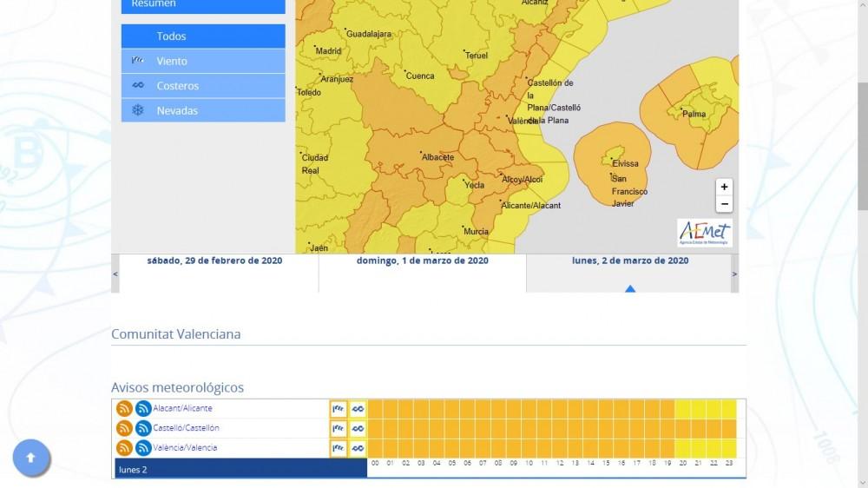The width and height of the screenshot is (868, 488).
Task: Open orange RSS feed for Alacant/Alicante
Action: tap(124, 408)
